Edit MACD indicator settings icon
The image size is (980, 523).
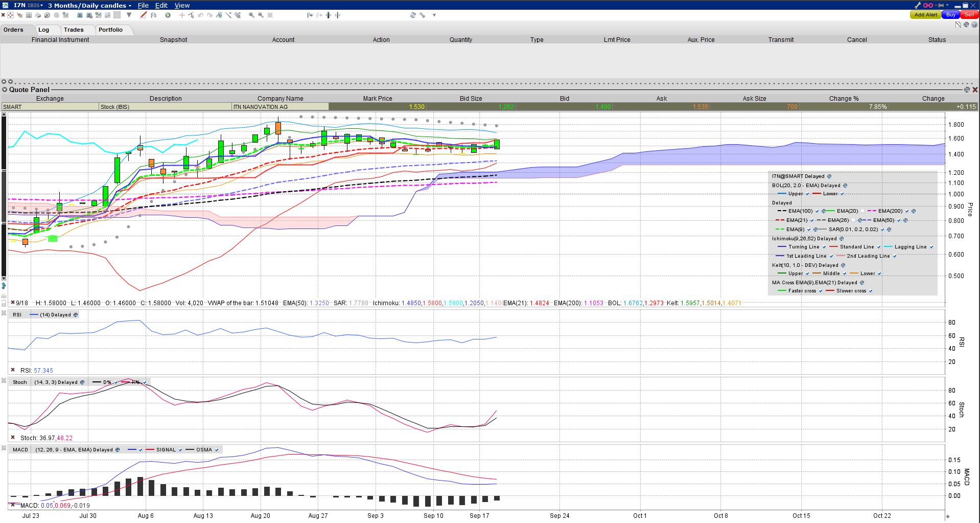[118, 450]
